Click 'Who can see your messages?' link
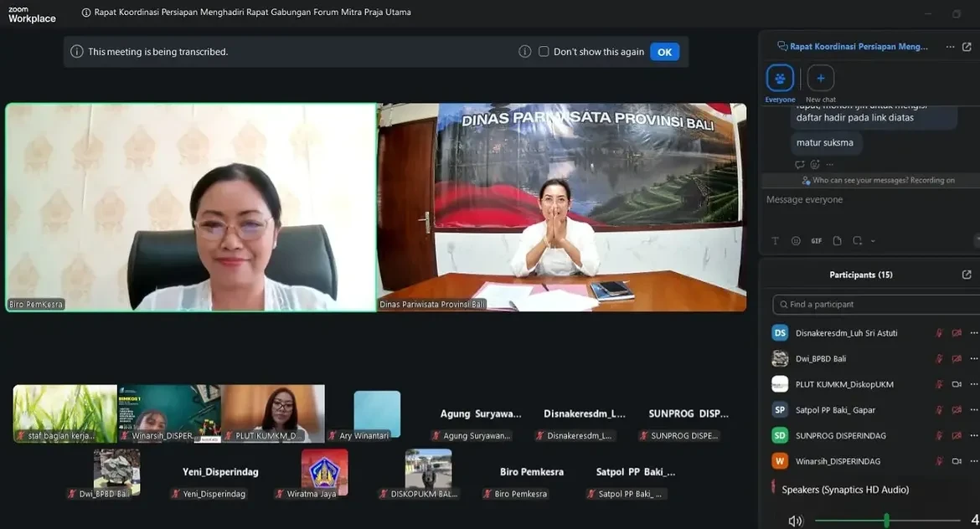The height and width of the screenshot is (529, 980). click(x=860, y=181)
